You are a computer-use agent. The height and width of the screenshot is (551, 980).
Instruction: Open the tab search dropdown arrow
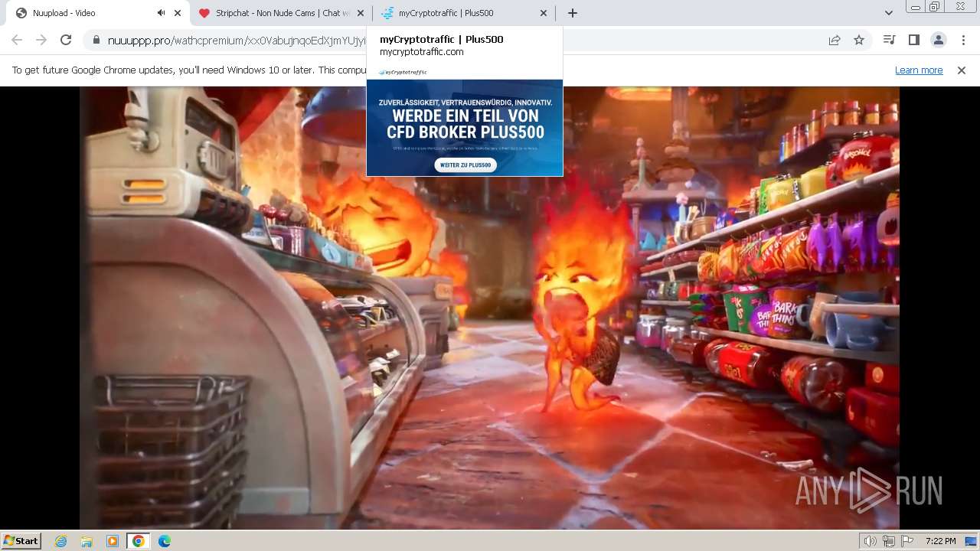point(888,13)
